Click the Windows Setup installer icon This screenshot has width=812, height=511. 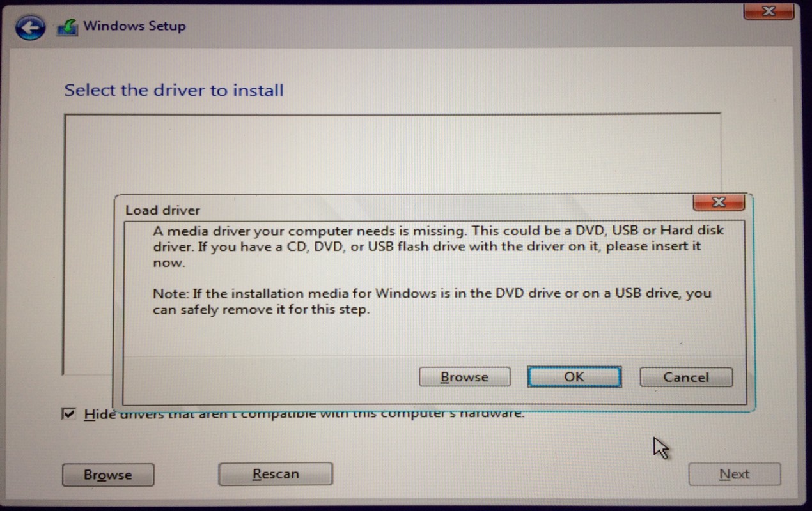point(67,27)
